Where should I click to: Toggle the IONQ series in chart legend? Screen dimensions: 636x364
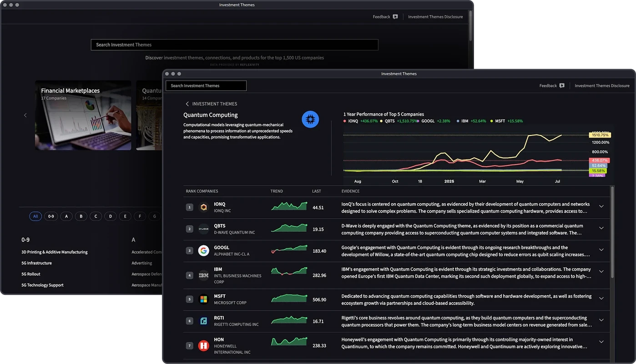click(361, 121)
